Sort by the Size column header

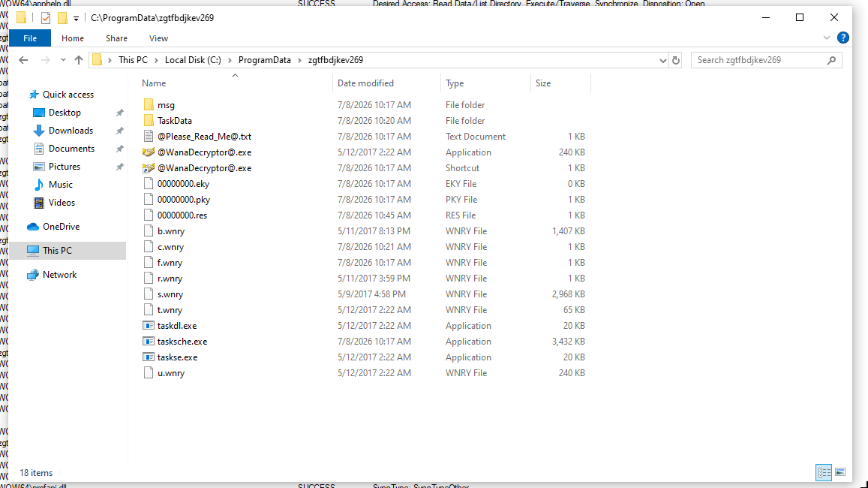point(543,83)
